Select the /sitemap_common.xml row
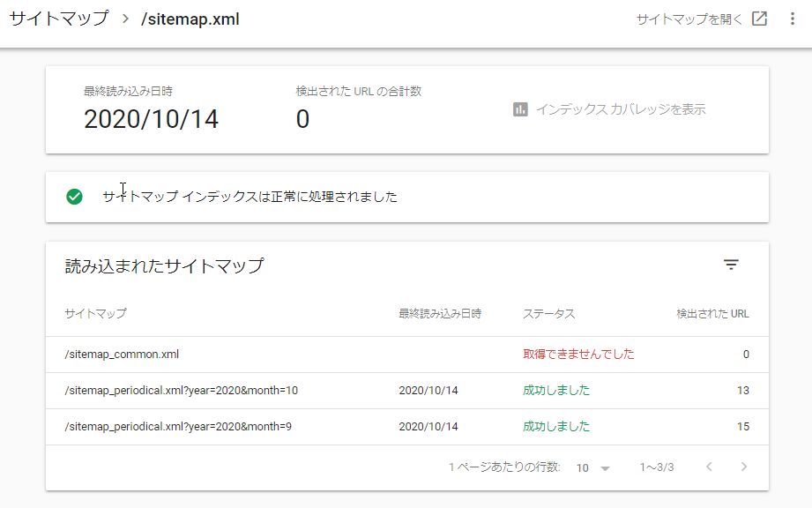This screenshot has width=812, height=508. click(x=123, y=355)
